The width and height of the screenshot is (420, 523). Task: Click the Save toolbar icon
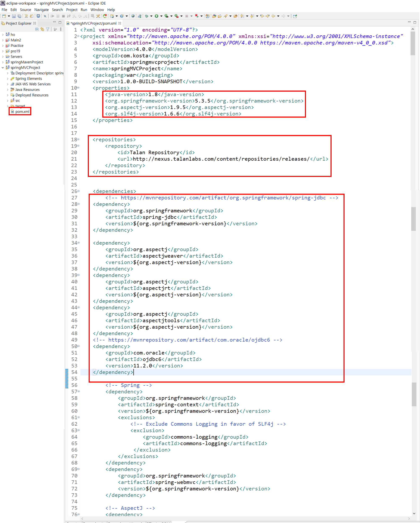[x=14, y=16]
